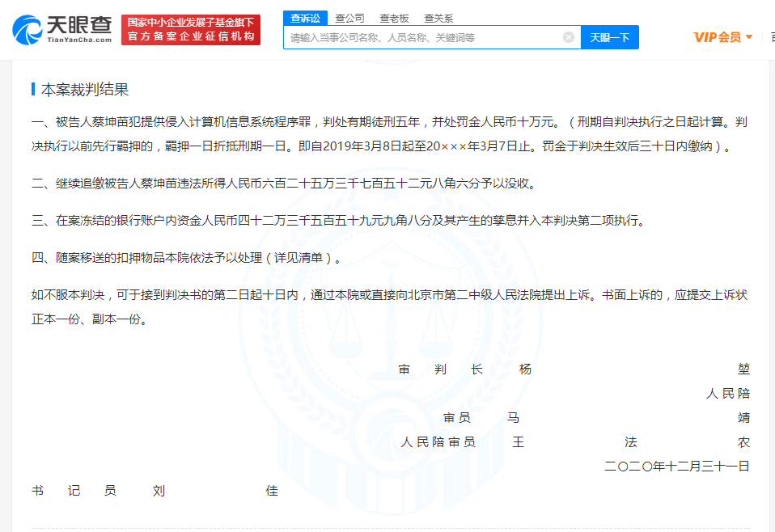This screenshot has height=532, width=775.
Task: Click the 本案裁判结果 section heading
Action: pyautogui.click(x=86, y=89)
